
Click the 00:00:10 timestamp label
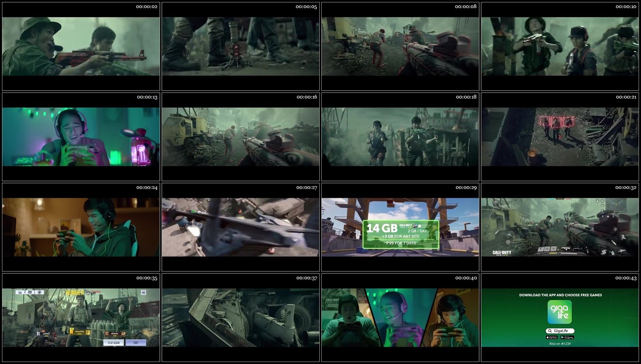tap(626, 7)
